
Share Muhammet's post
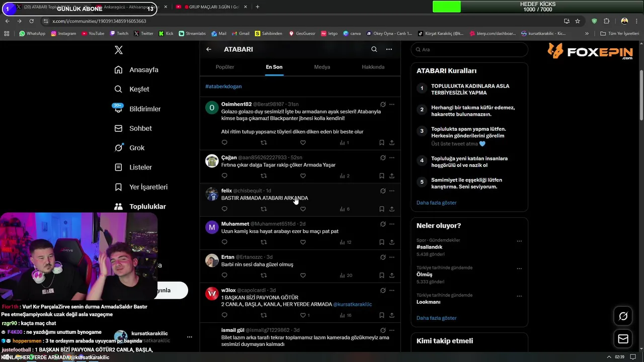pos(392,242)
